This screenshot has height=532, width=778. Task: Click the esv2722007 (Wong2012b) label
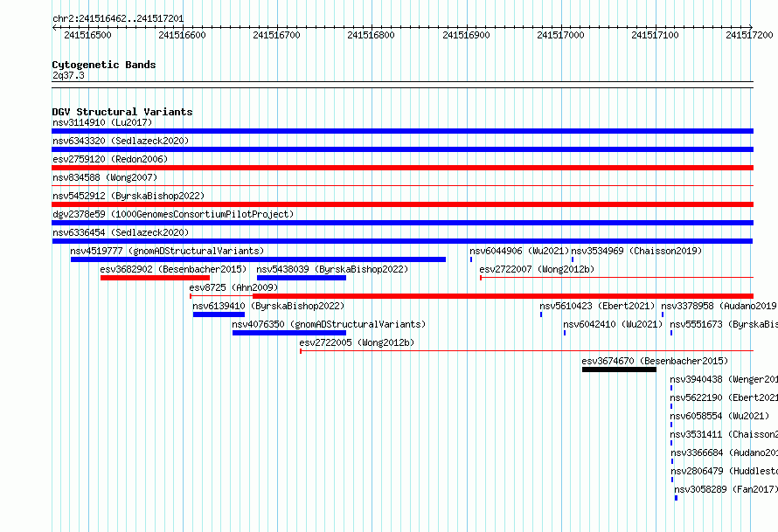coord(537,269)
